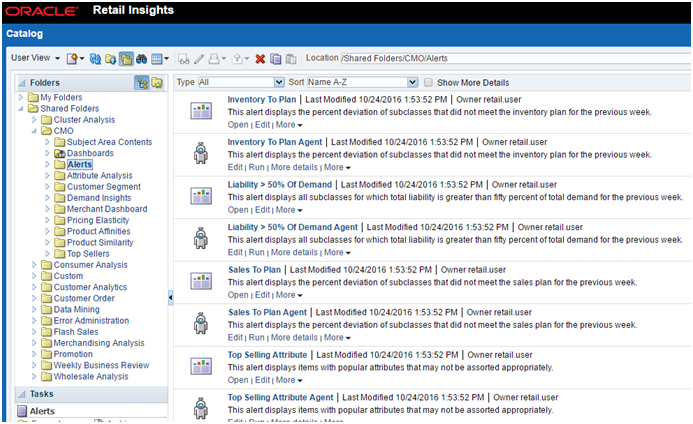Click the Sales To Plan title link
Viewport: 693px width, 424px height.
pyautogui.click(x=254, y=270)
